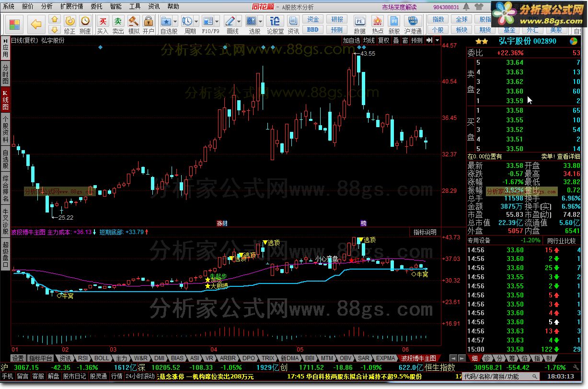Click the 选股 stock picker icon
Viewport: 588px width, 389px height.
click(251, 22)
